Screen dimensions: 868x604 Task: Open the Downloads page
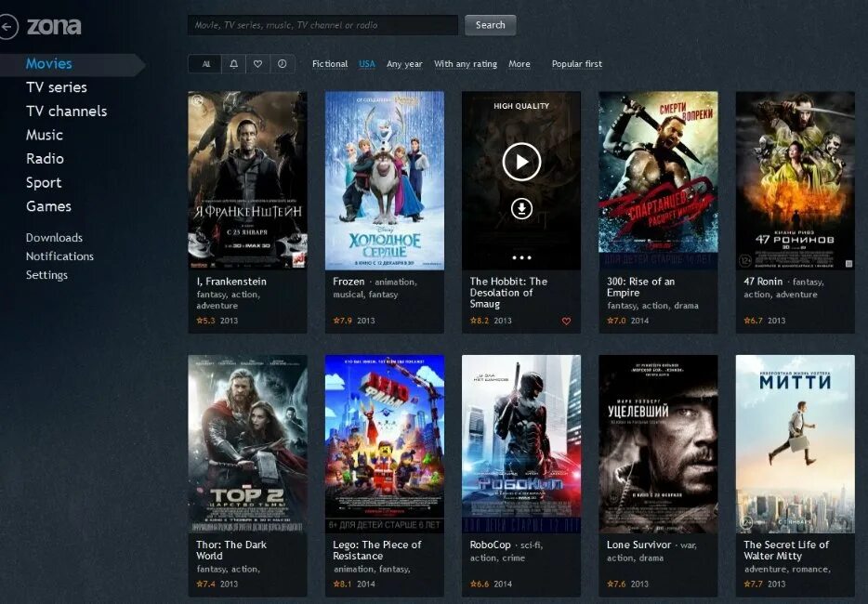[x=54, y=238]
